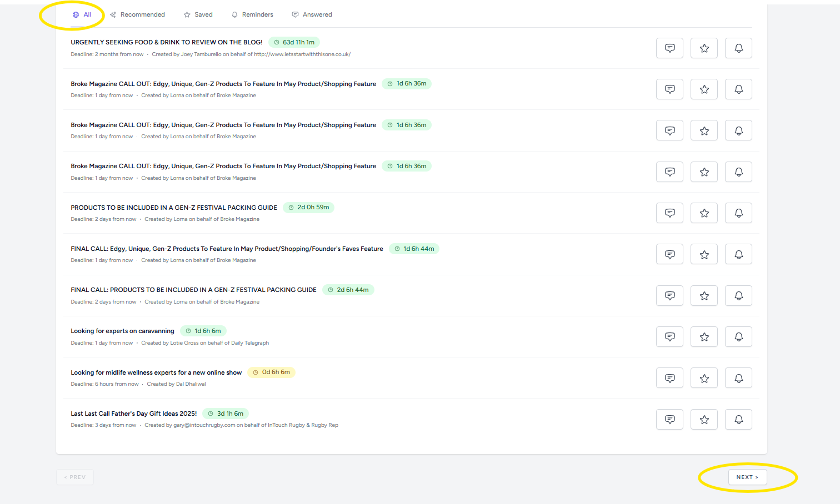The image size is (840, 504).
Task: Star the URGENTLY SEEKING FOOD & DRINK request
Action: click(704, 48)
